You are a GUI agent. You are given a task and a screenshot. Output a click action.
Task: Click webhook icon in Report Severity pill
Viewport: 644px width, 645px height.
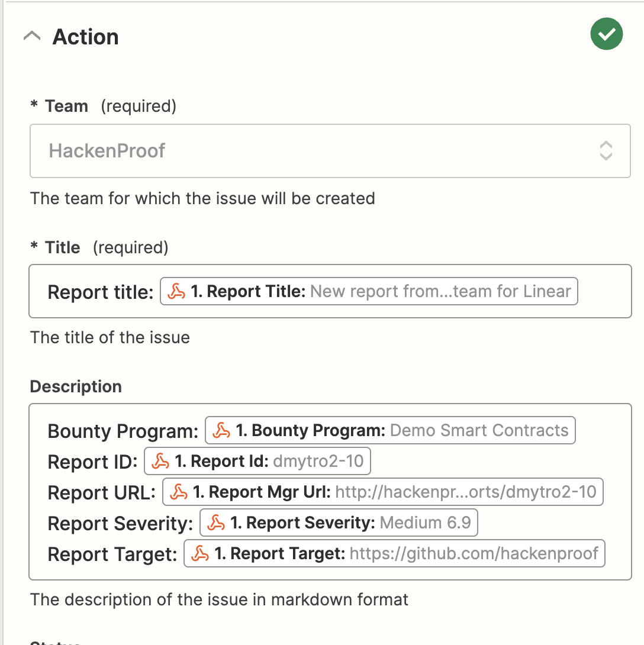pos(216,523)
